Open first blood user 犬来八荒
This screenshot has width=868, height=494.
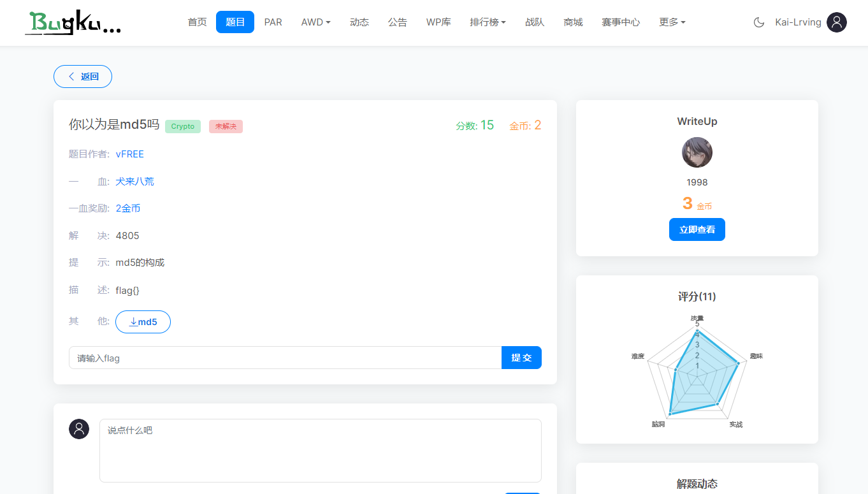click(x=134, y=182)
